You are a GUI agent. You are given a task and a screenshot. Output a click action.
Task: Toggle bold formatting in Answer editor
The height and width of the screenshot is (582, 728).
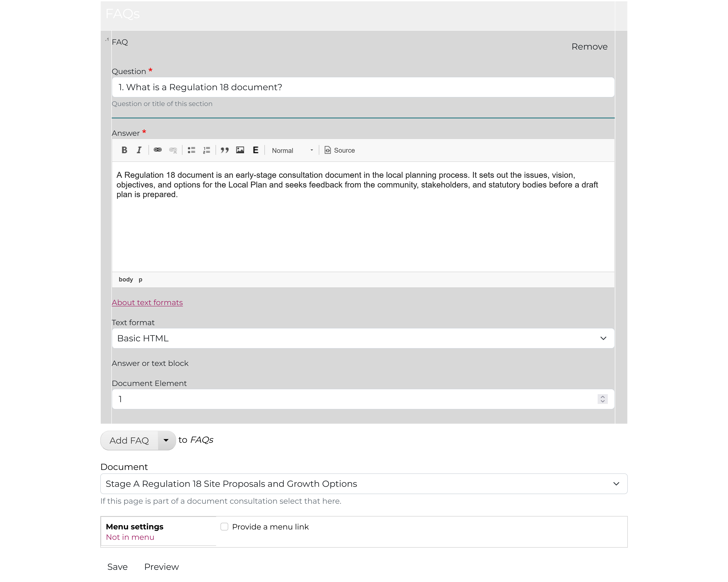124,150
